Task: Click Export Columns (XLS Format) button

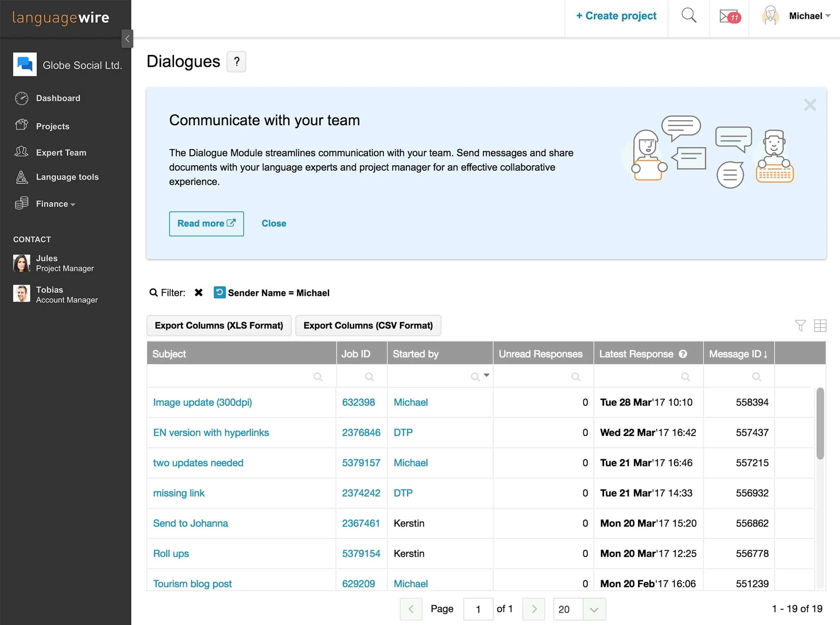Action: pos(219,326)
